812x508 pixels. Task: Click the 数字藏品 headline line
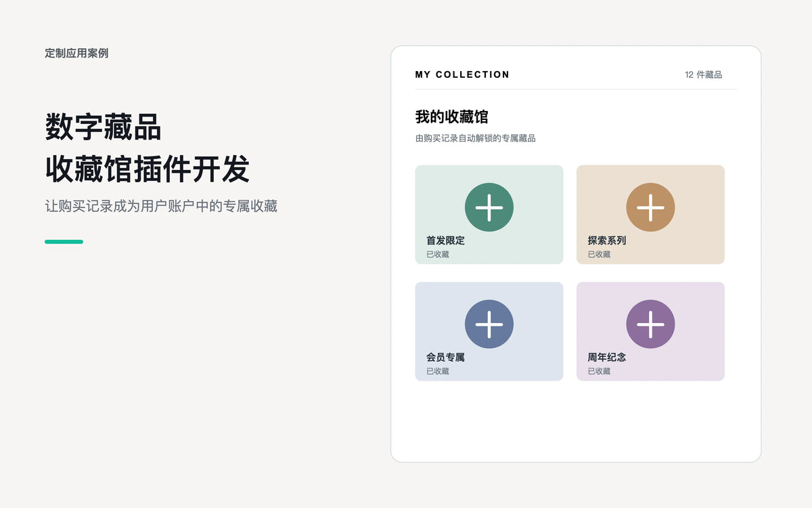point(103,127)
